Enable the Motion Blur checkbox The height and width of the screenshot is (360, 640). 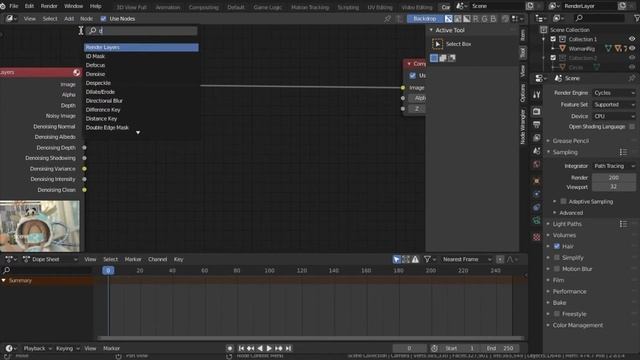(x=557, y=269)
